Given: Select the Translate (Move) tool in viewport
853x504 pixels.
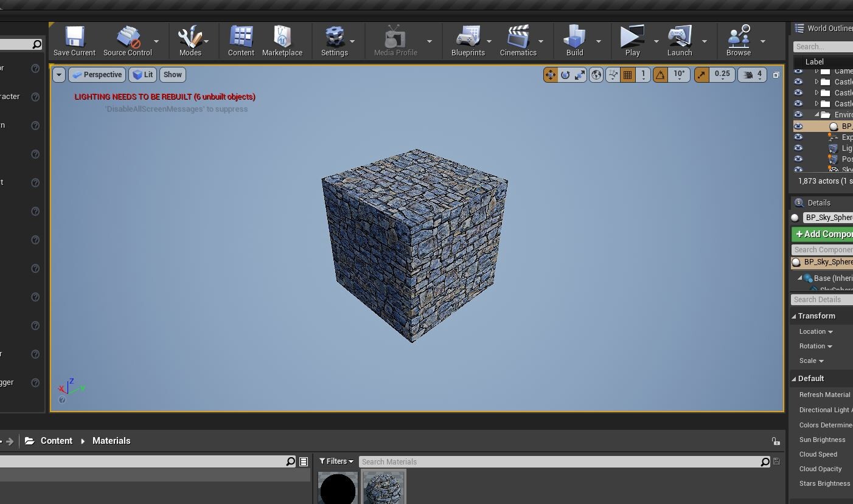Looking at the screenshot, I should (551, 74).
